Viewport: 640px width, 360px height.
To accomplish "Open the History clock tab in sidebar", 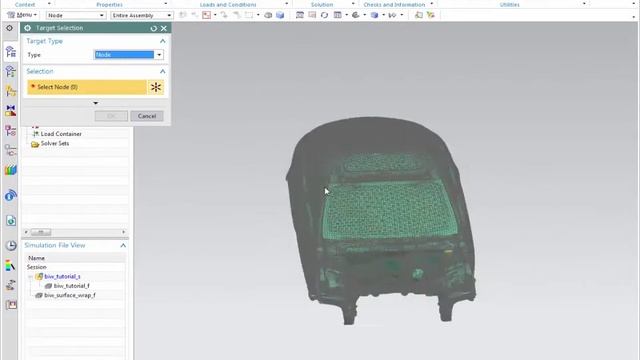I will 11,245.
